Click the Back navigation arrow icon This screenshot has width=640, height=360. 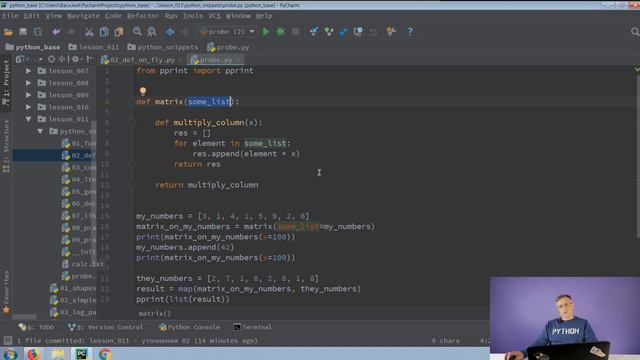(x=170, y=32)
